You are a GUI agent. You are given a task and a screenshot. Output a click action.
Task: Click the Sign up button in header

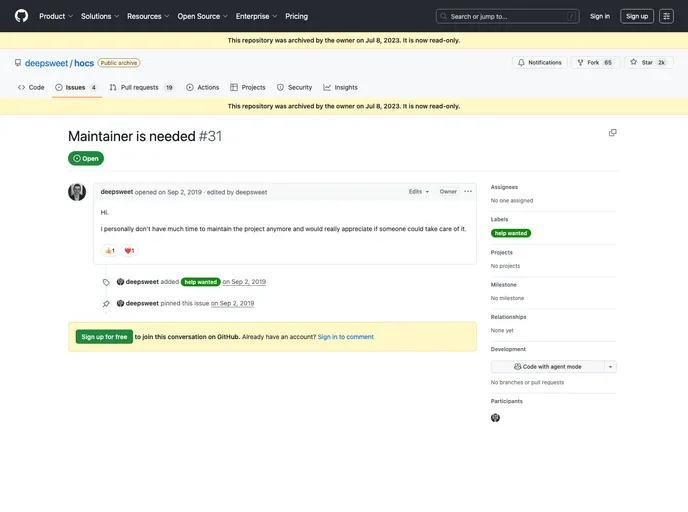click(637, 16)
